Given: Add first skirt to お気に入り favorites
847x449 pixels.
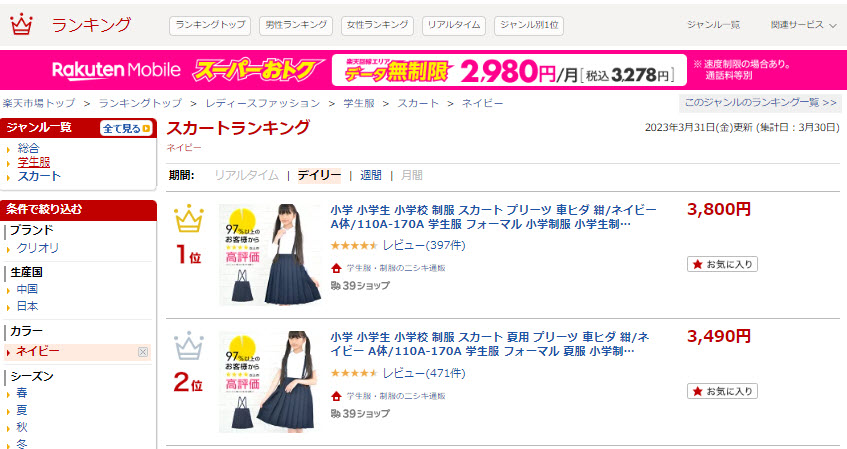Looking at the screenshot, I should tap(722, 264).
